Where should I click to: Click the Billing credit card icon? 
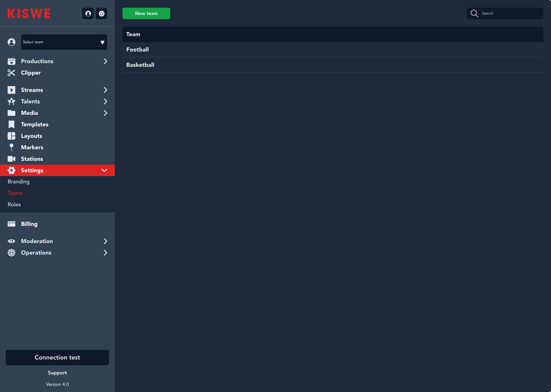point(11,224)
